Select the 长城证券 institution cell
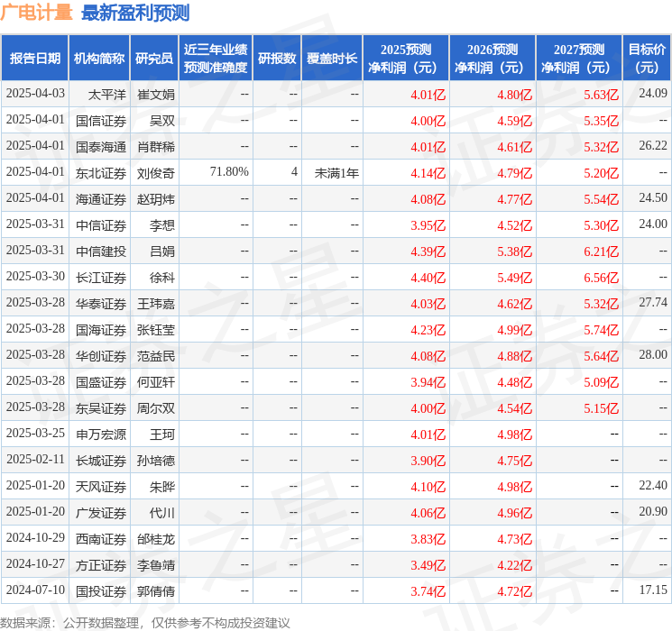The height and width of the screenshot is (631, 672). pos(101,461)
